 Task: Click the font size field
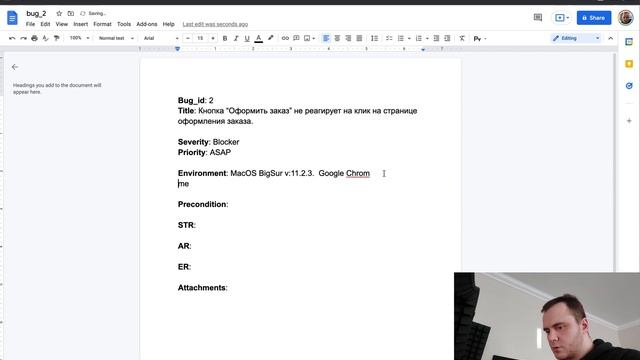[x=200, y=38]
